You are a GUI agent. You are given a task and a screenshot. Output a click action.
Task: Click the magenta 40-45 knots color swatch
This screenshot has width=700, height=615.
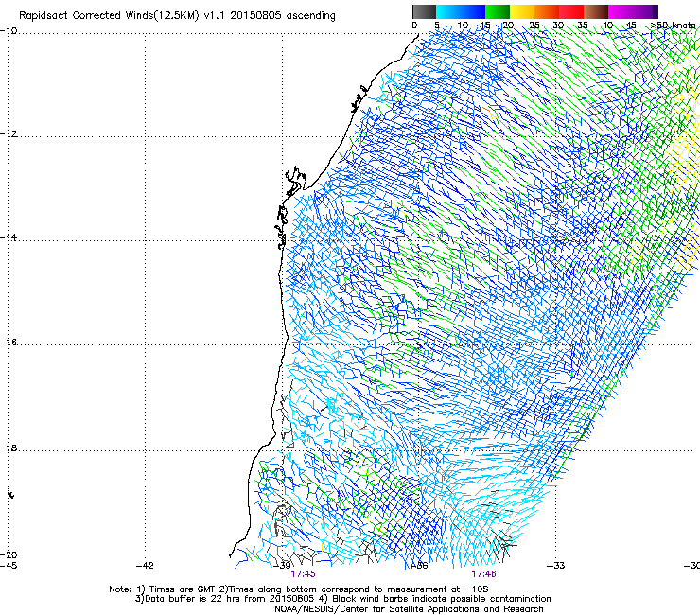[621, 11]
